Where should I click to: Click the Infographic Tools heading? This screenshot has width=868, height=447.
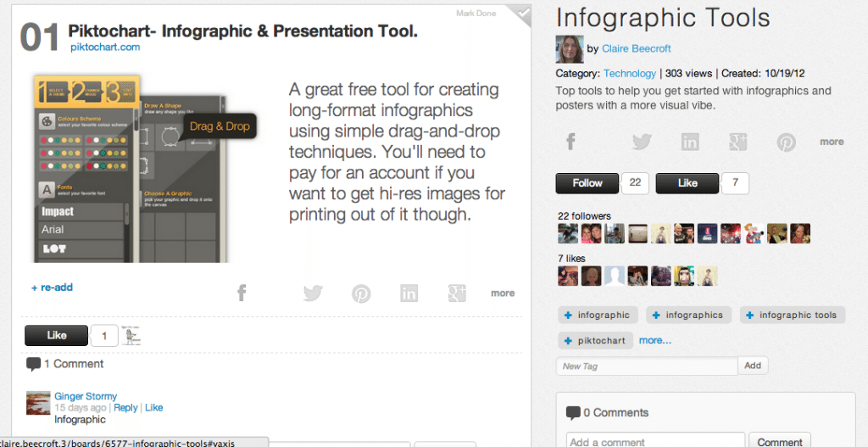coord(663,19)
